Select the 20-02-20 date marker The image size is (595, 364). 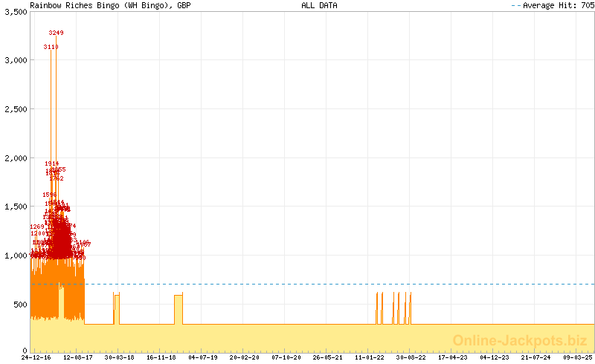click(244, 357)
